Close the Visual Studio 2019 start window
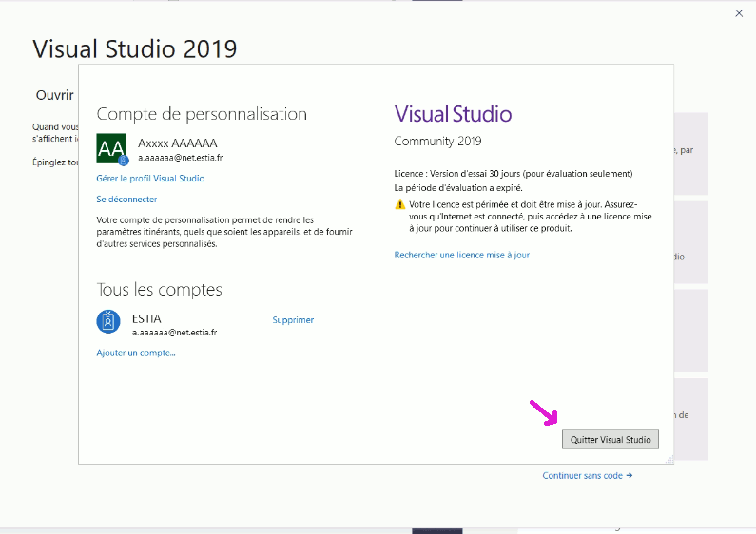This screenshot has height=534, width=756. (x=739, y=13)
